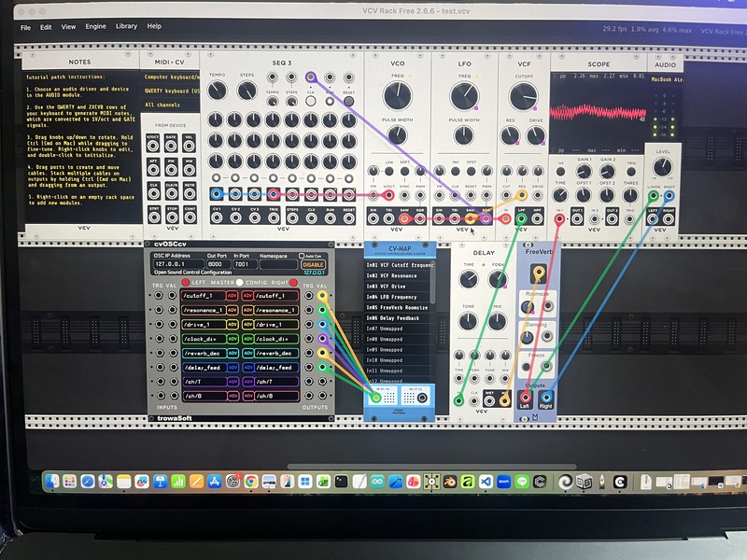The image size is (747, 560).
Task: Click the outputs-side ADV button for /delay_feed
Action: 247,367
